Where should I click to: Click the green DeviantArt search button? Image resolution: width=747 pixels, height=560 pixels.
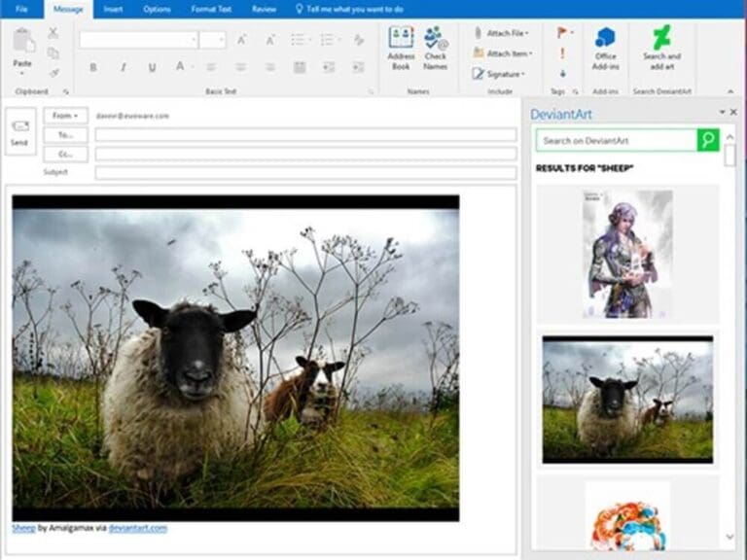coord(708,140)
